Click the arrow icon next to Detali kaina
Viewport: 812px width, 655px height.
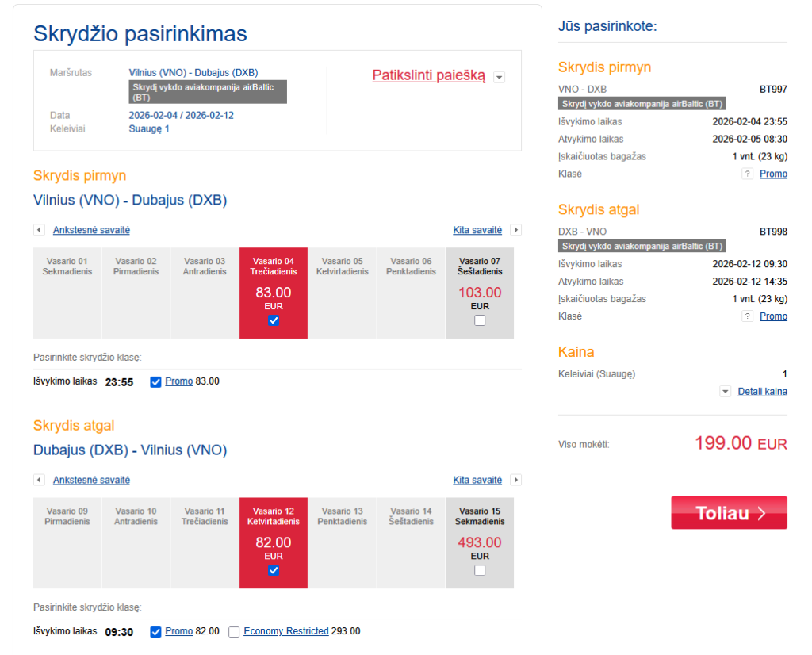click(726, 392)
